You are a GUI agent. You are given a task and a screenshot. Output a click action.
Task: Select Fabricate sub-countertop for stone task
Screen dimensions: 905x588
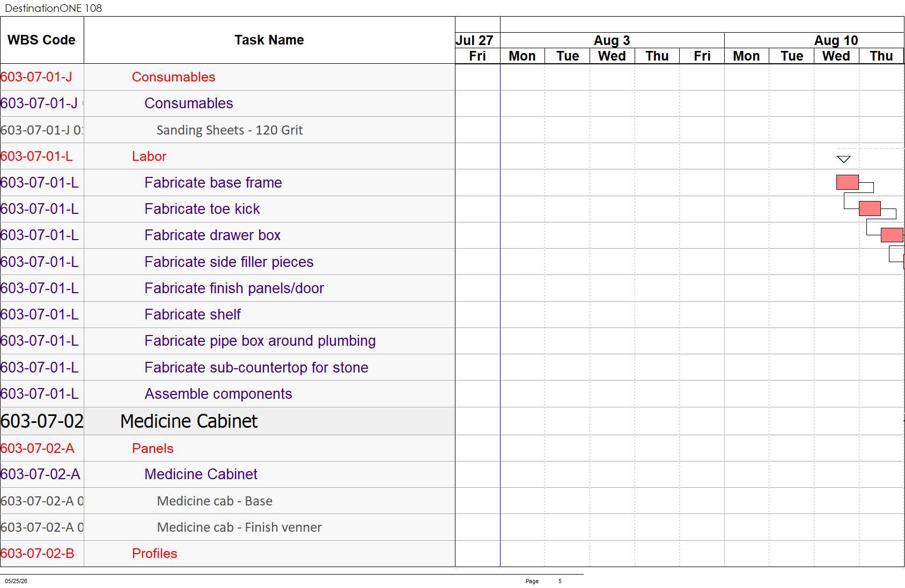tap(227, 368)
